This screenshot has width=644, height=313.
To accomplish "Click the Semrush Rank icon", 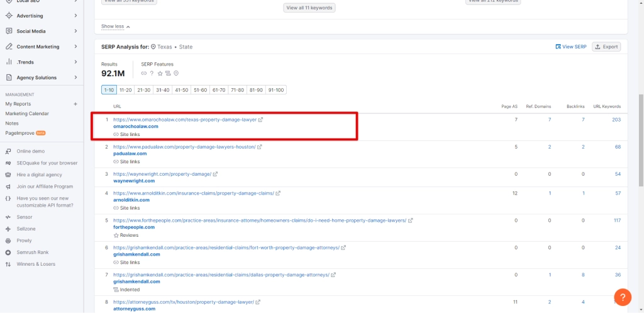I will (8, 252).
